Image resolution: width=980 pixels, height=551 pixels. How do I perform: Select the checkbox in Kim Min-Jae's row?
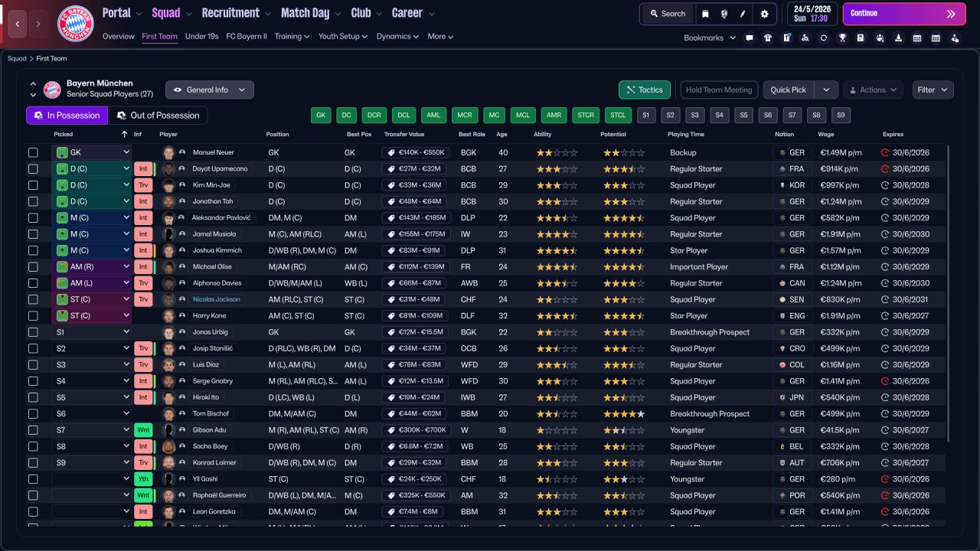tap(33, 185)
